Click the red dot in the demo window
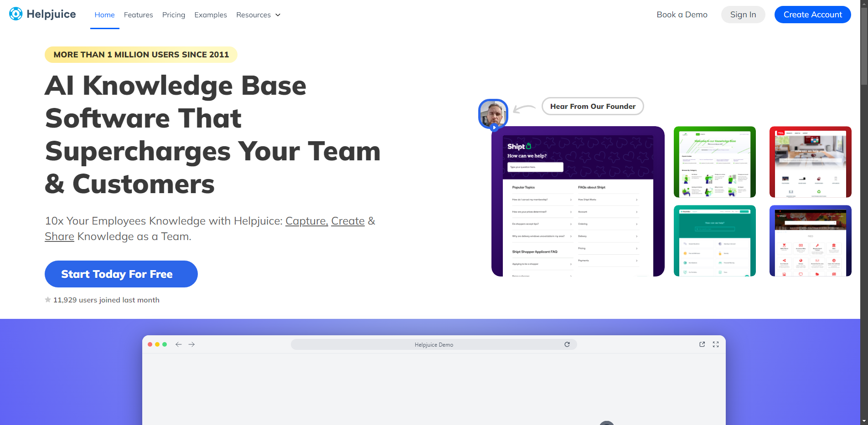This screenshot has height=425, width=868. pos(150,344)
